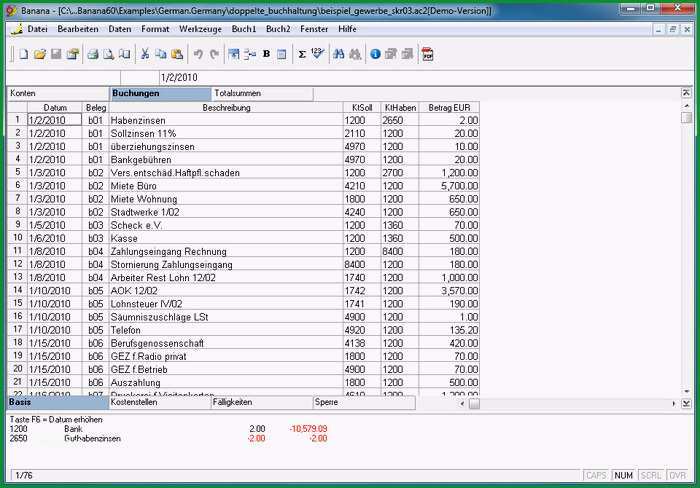This screenshot has width=700, height=488.
Task: Click the Scheck e.V. description cell
Action: coord(226,225)
